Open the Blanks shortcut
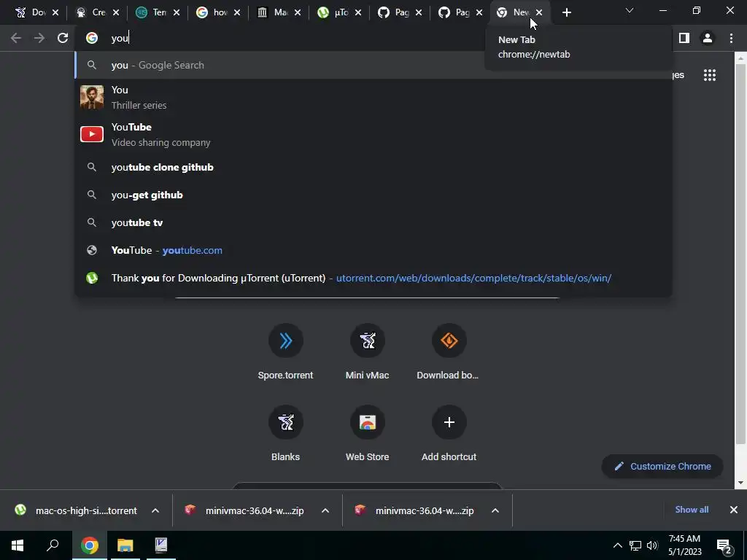 [x=285, y=433]
